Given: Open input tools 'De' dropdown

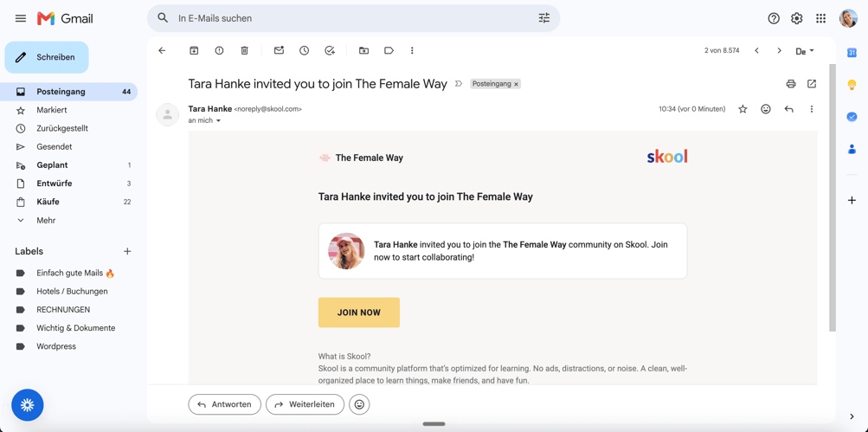Looking at the screenshot, I should pos(805,51).
